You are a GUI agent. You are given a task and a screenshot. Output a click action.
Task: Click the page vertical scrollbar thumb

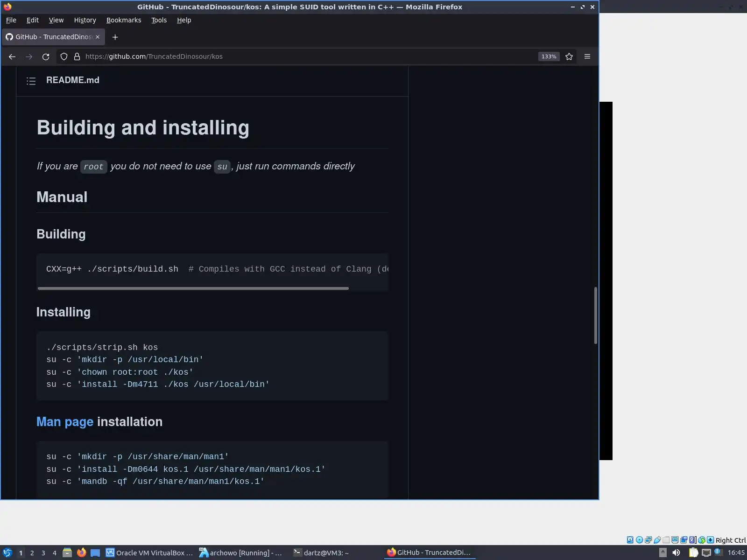pos(595,315)
